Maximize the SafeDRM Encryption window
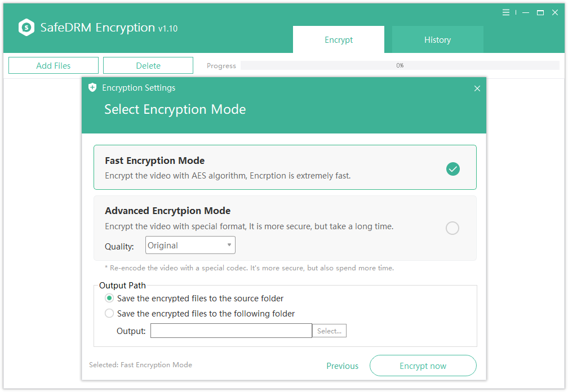 click(540, 12)
